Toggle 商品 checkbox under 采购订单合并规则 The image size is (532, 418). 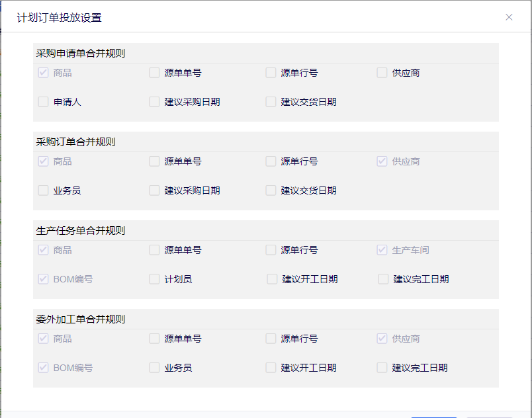tap(43, 161)
